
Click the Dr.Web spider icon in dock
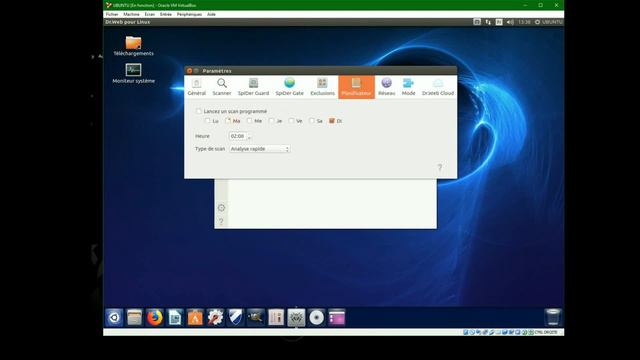(296, 318)
